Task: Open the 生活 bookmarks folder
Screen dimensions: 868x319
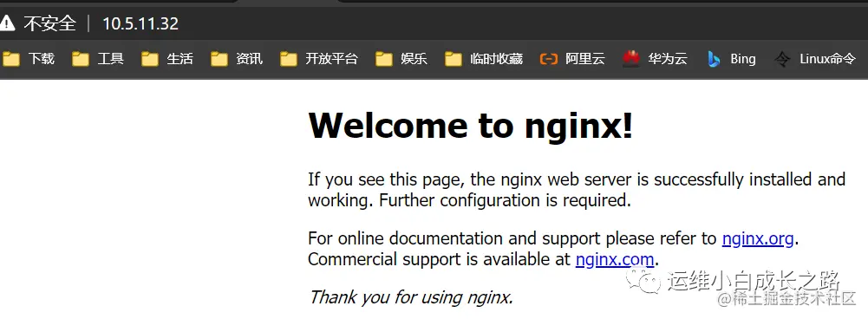Action: pos(167,58)
